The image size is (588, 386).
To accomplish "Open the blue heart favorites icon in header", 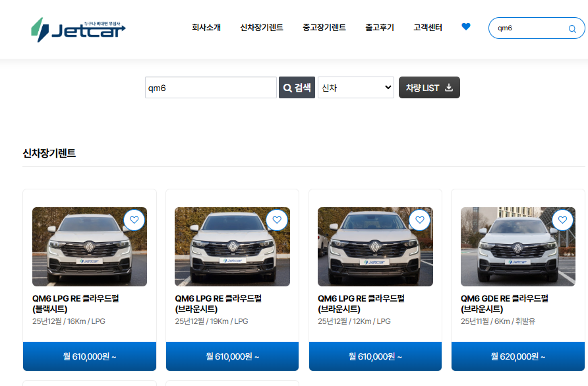I will point(466,26).
